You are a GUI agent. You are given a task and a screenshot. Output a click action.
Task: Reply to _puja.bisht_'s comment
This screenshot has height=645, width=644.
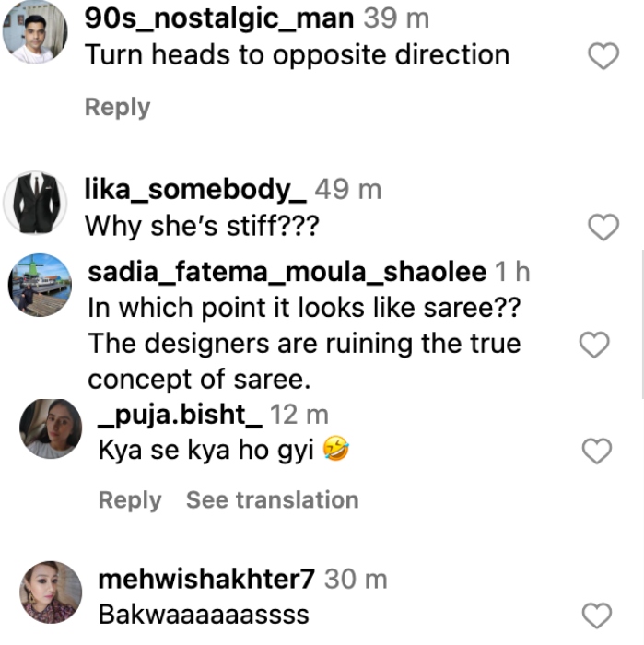(x=129, y=500)
